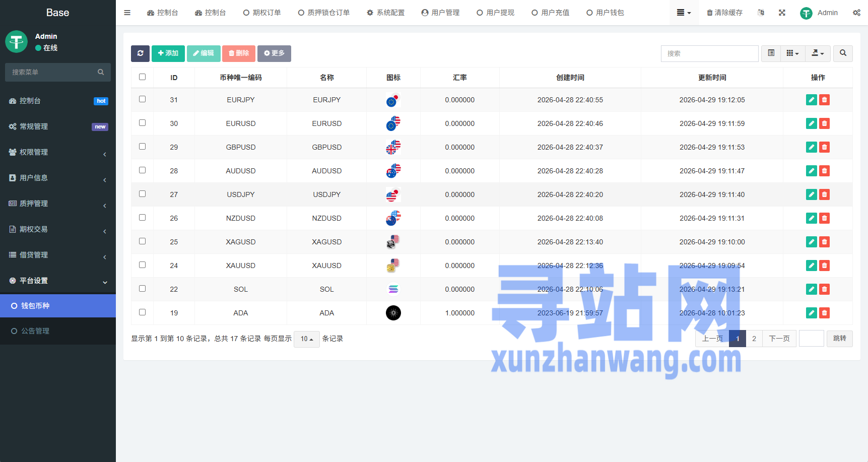
Task: Click 清除缓存 clear cache link
Action: tap(724, 13)
